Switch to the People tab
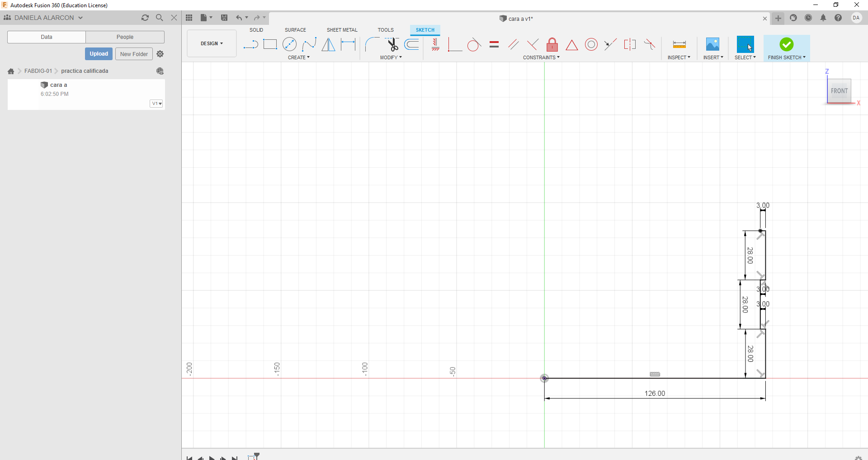The image size is (868, 460). [x=125, y=37]
